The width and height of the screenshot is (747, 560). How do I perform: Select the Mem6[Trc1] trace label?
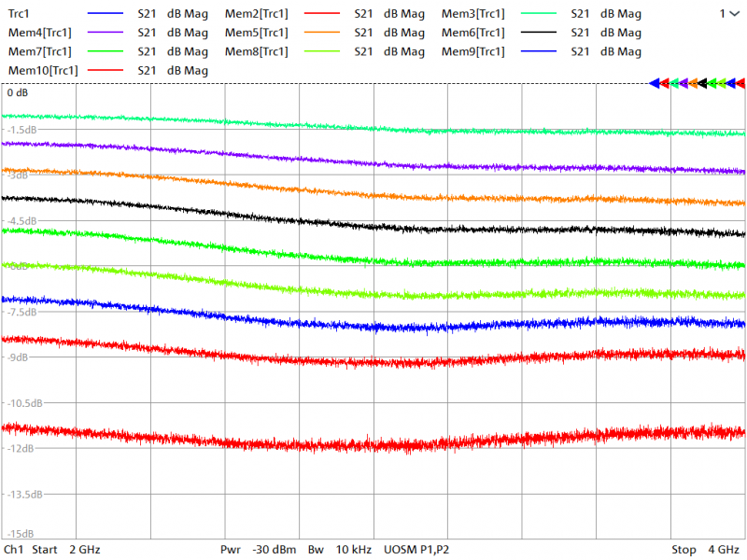point(473,33)
